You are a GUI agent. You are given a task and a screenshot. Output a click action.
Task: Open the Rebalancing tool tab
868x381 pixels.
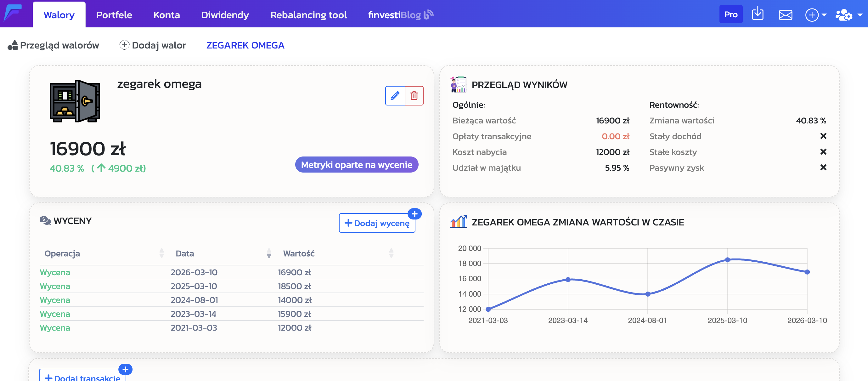308,15
